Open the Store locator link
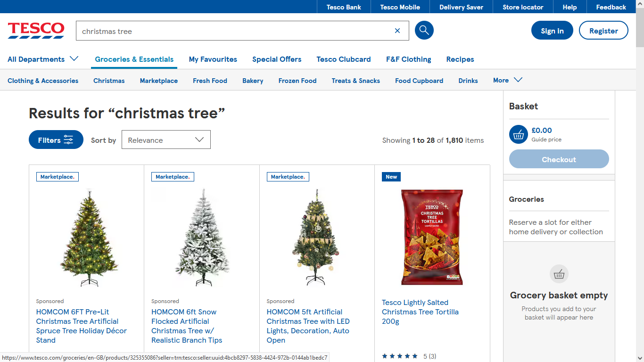Viewport: 644px width, 362px height. pyautogui.click(x=523, y=7)
